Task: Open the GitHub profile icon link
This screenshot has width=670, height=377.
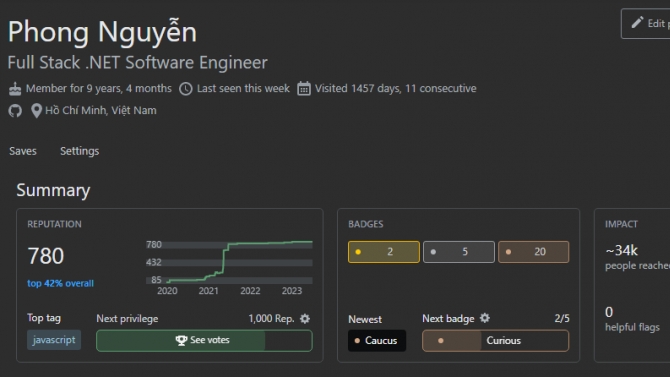Action: pyautogui.click(x=15, y=111)
